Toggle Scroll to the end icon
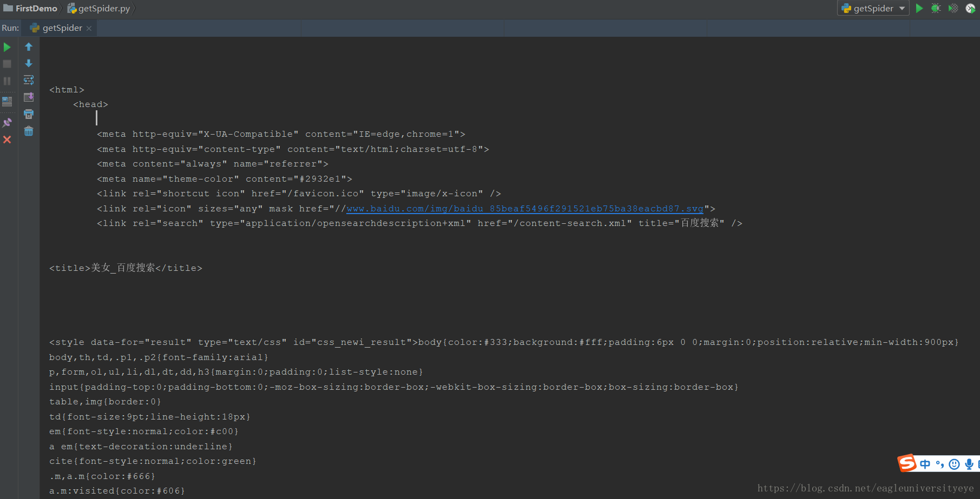The width and height of the screenshot is (980, 499). tap(29, 97)
